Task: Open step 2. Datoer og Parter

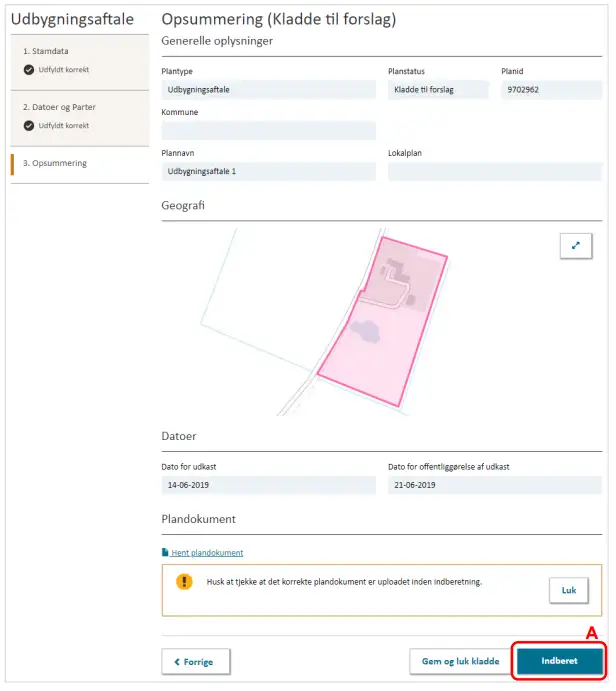Action: click(59, 107)
